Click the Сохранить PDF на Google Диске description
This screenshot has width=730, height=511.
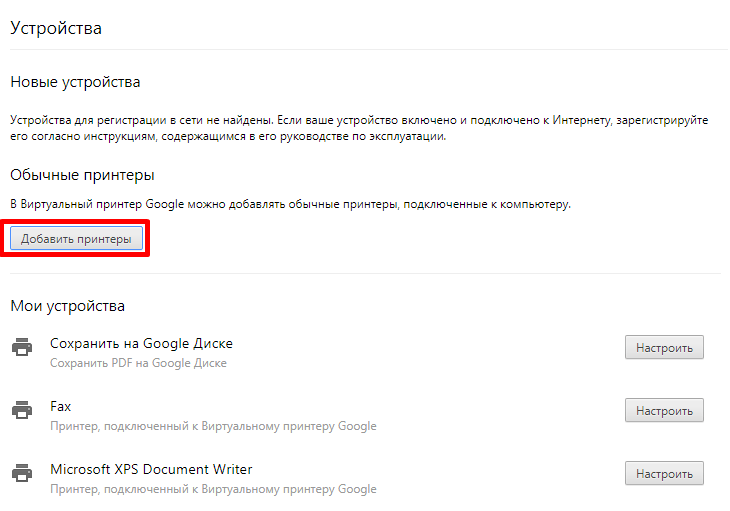(138, 363)
